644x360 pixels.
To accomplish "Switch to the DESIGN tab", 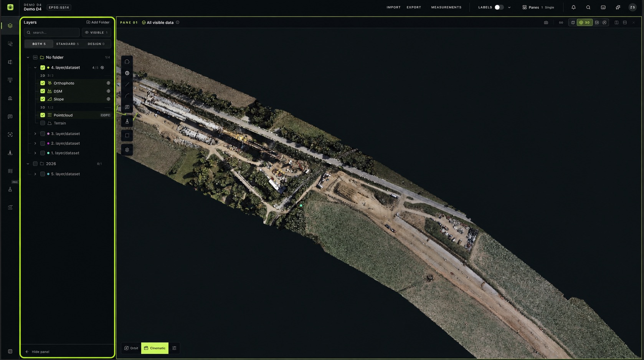I will pos(96,44).
